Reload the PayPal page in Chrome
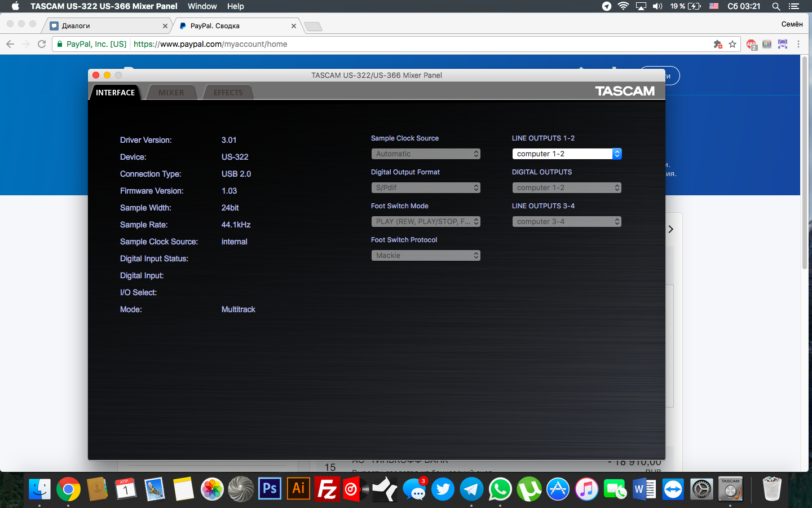Viewport: 812px width, 508px height. [42, 44]
